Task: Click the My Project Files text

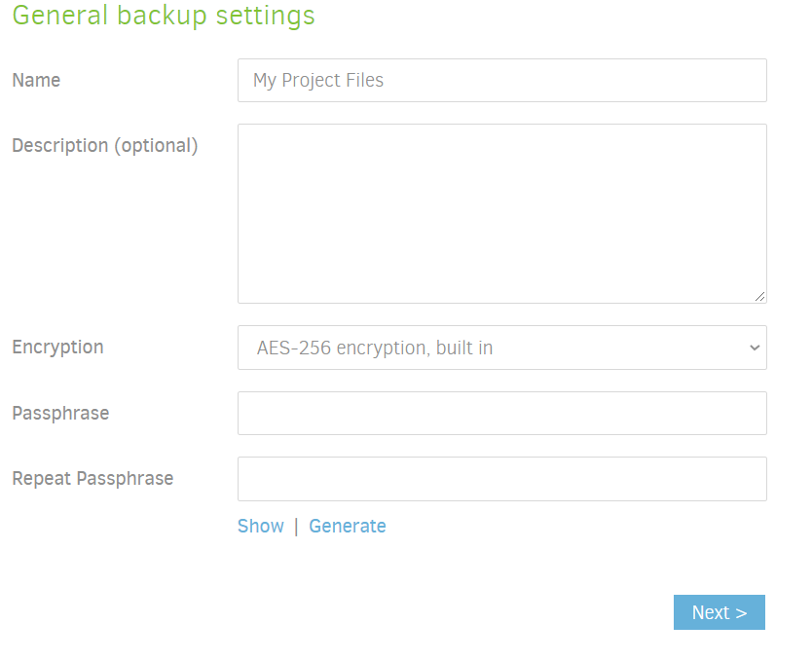Action: pyautogui.click(x=318, y=80)
